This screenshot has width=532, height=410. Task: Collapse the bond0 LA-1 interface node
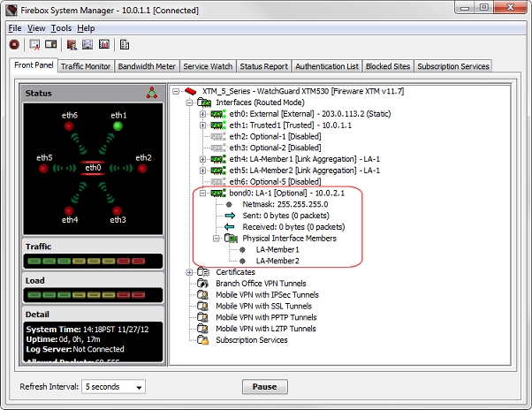[202, 193]
